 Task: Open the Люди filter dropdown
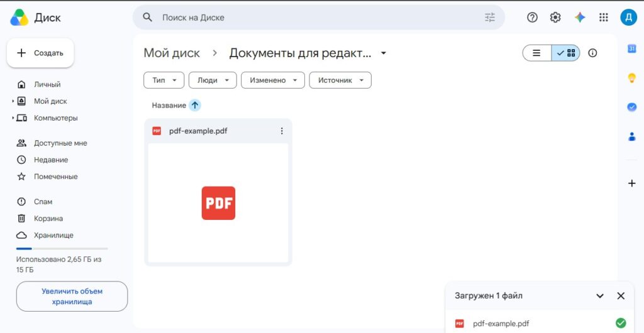213,80
